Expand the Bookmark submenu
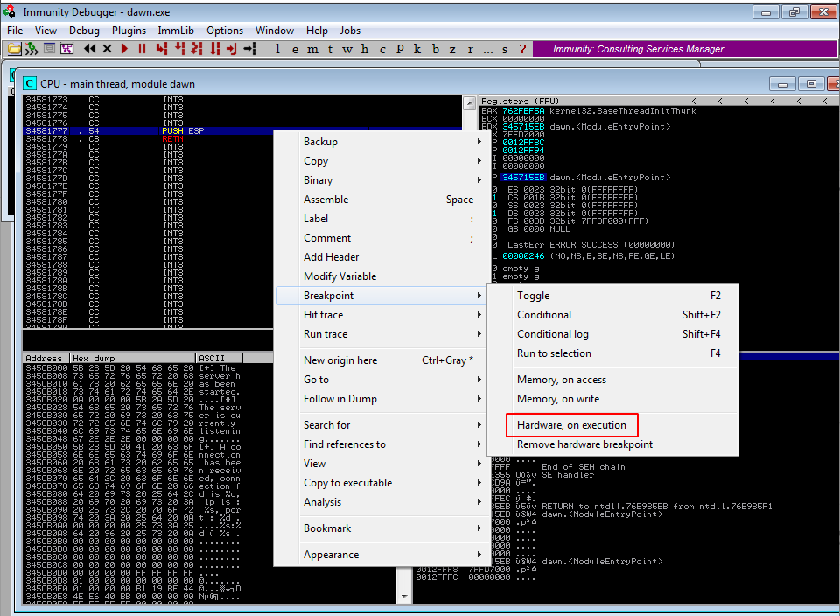The width and height of the screenshot is (840, 616). coord(381,528)
